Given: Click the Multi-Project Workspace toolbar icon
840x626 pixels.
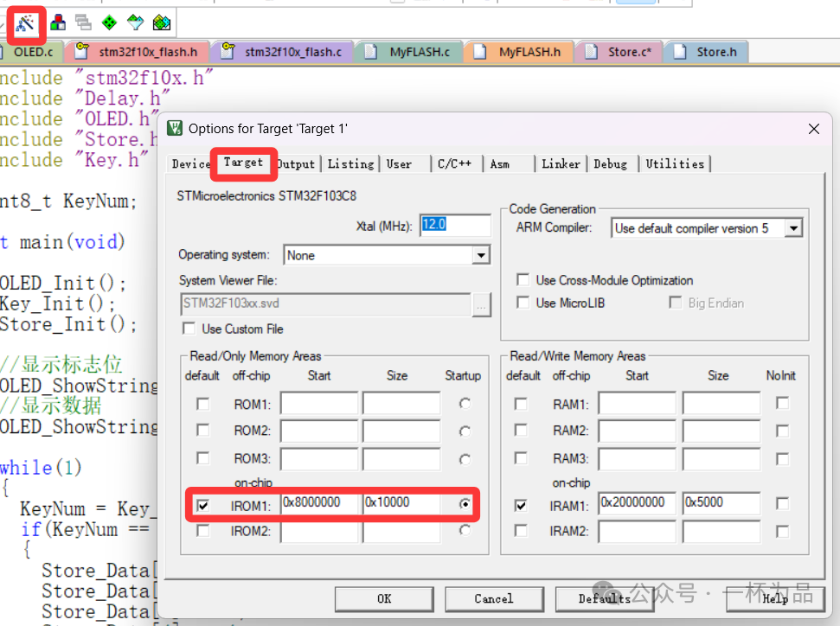Looking at the screenshot, I should [161, 23].
